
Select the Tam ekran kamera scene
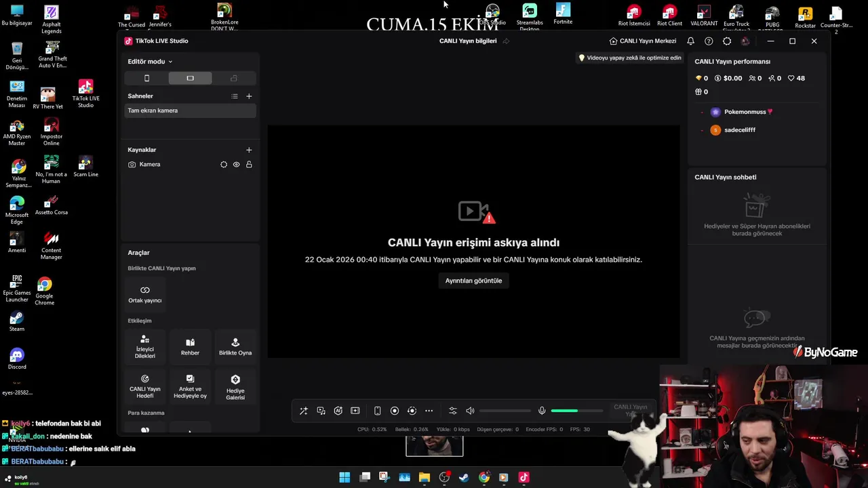190,110
